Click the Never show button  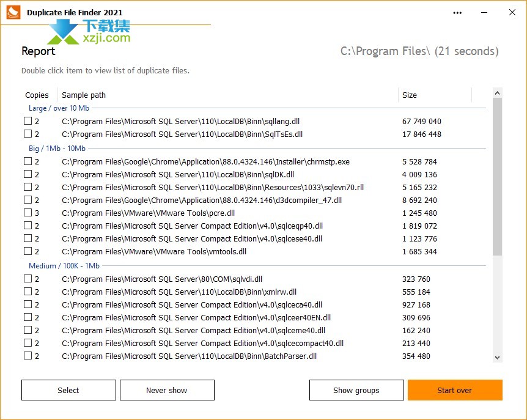(x=167, y=390)
